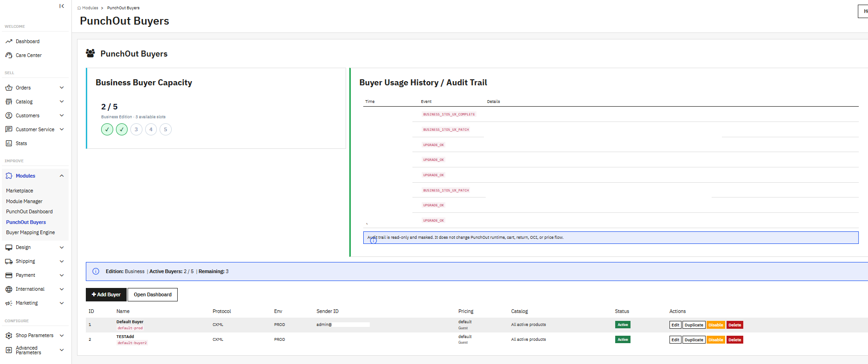
Task: Disable the Default Buyer
Action: (716, 325)
